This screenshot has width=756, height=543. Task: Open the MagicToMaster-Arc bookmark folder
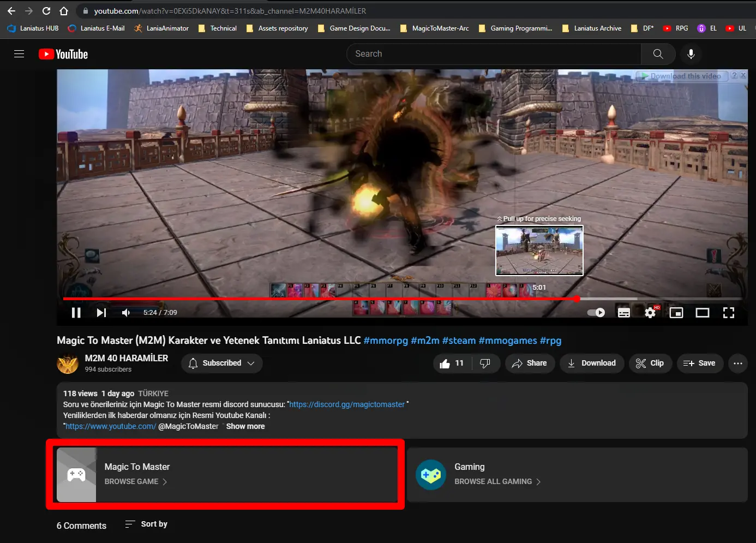tap(434, 28)
